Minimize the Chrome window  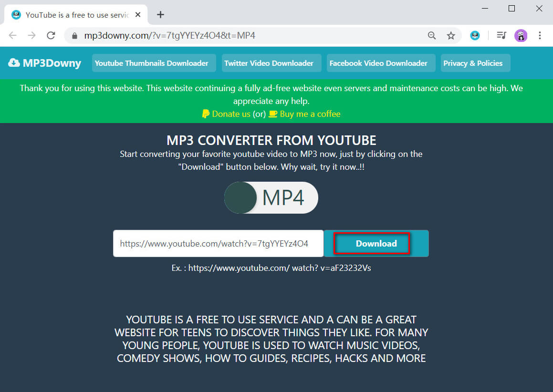485,9
